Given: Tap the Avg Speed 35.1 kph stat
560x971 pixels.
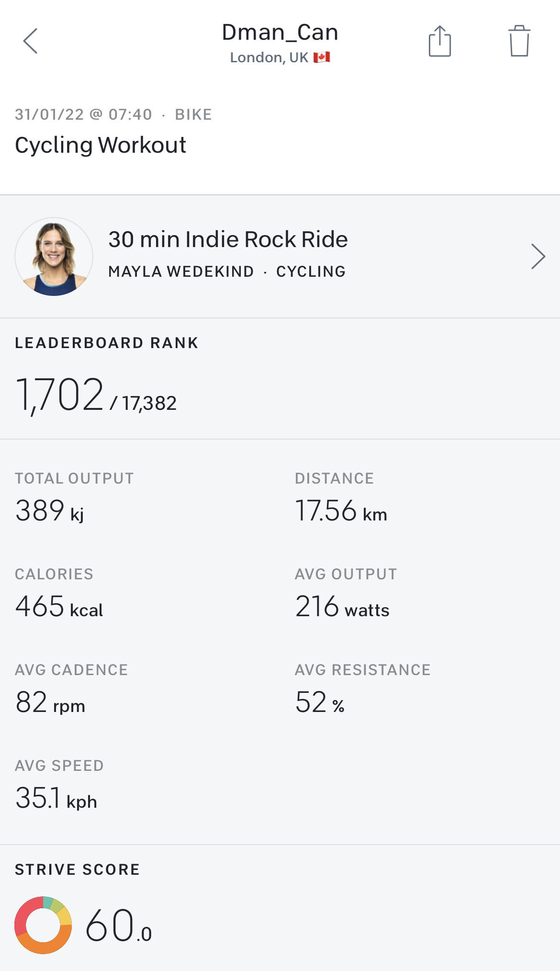Looking at the screenshot, I should pos(56,798).
